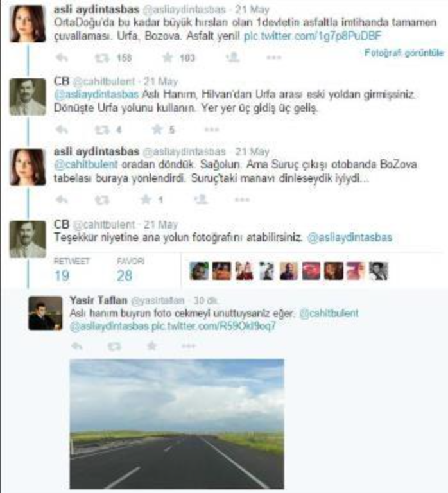Retweet Yasir Taflan's photo tweet

pos(114,347)
